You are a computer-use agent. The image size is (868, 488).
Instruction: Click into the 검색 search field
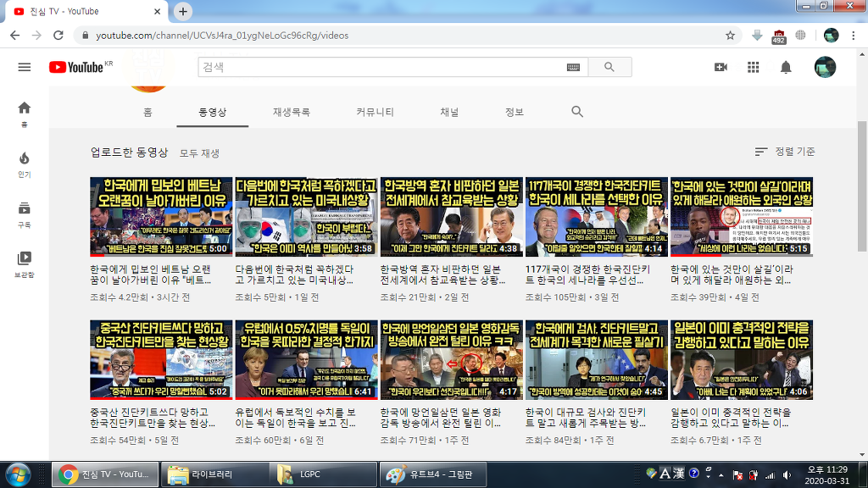click(381, 68)
